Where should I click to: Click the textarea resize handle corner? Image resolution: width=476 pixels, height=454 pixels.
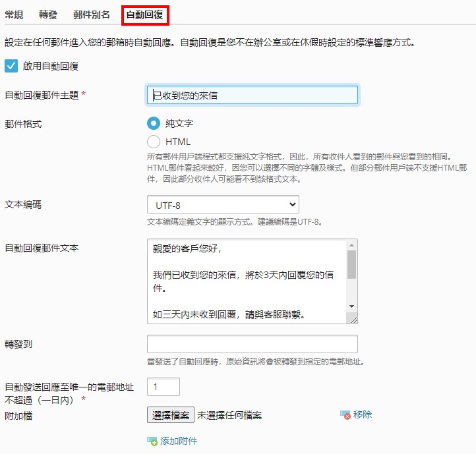(353, 320)
